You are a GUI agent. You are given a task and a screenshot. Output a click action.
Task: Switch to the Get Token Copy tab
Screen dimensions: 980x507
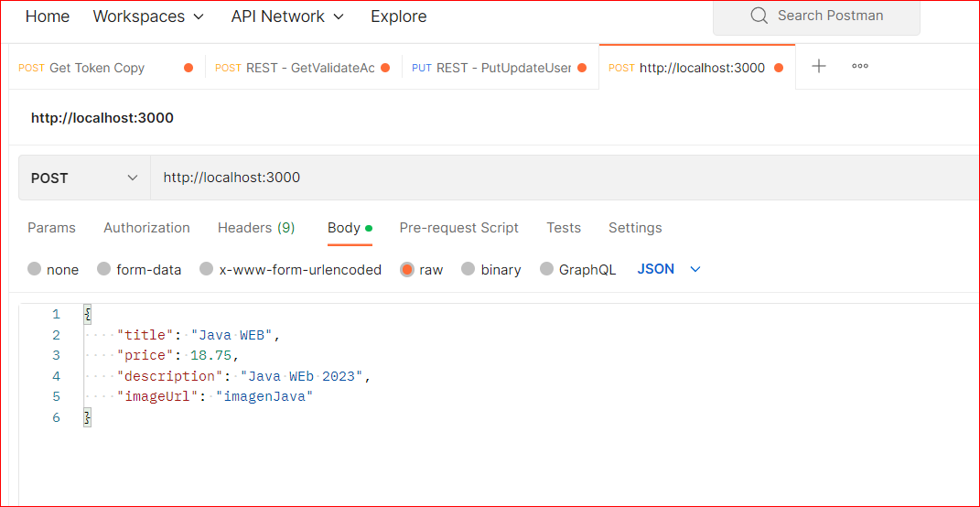tap(106, 68)
